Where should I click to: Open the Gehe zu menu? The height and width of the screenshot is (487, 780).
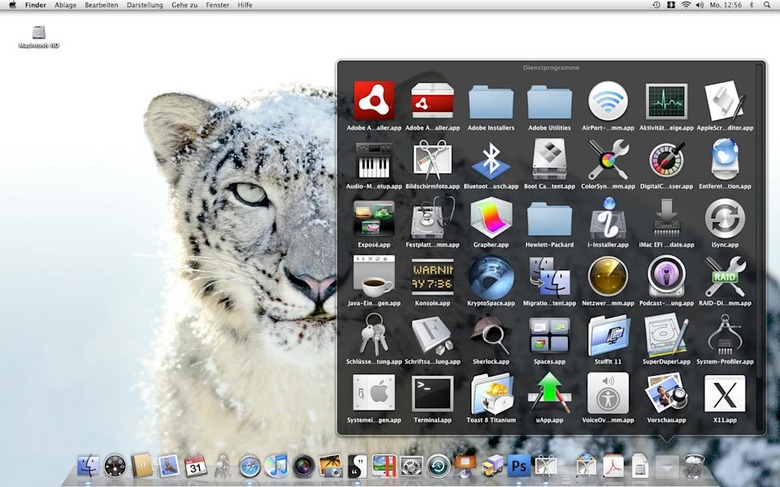click(x=185, y=5)
